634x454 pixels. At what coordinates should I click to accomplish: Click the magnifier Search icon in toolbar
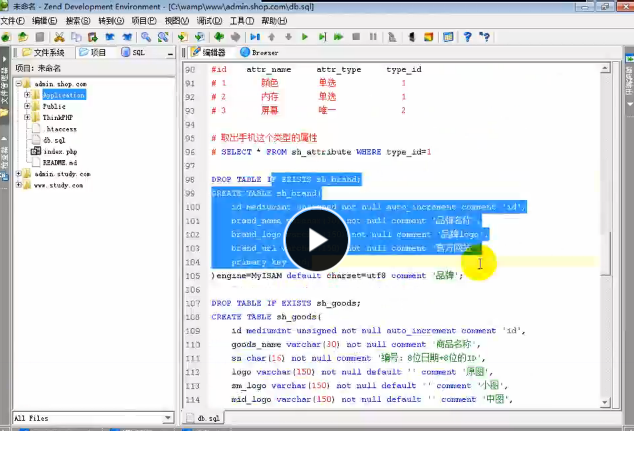pos(146,37)
